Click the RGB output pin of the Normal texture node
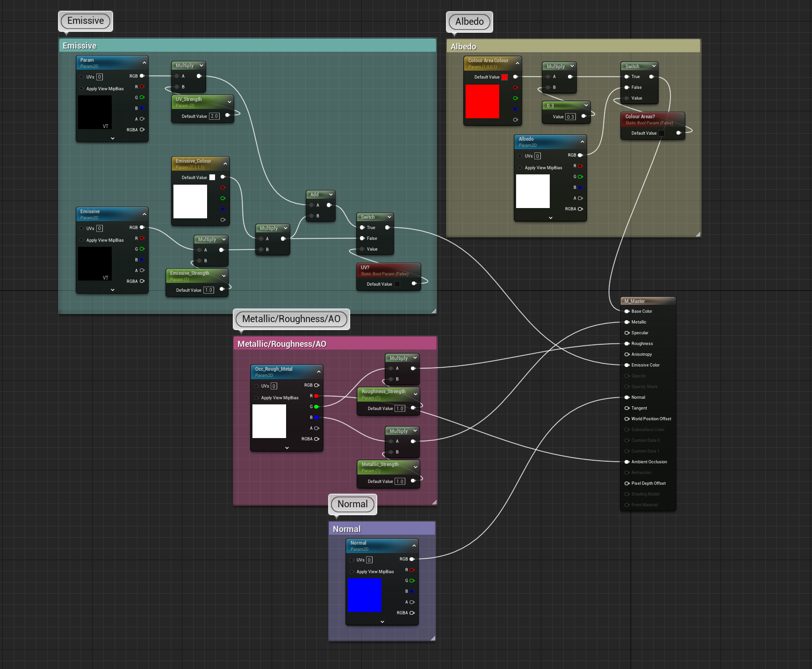Screen dimensions: 812x669 (412, 559)
